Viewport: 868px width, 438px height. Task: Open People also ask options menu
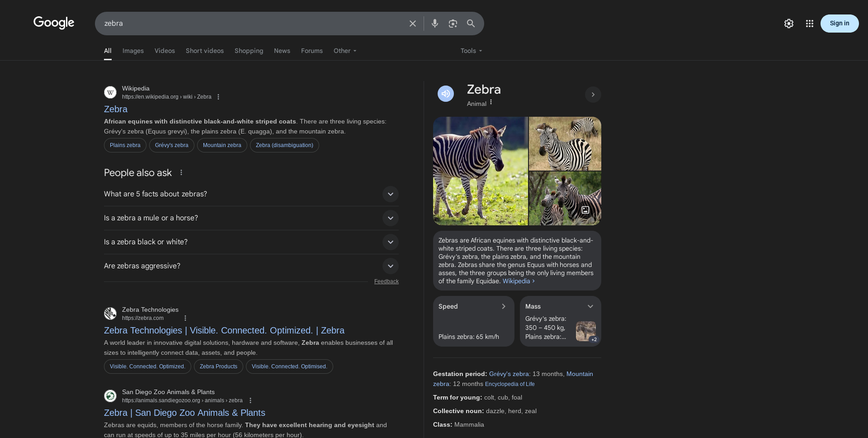[181, 172]
